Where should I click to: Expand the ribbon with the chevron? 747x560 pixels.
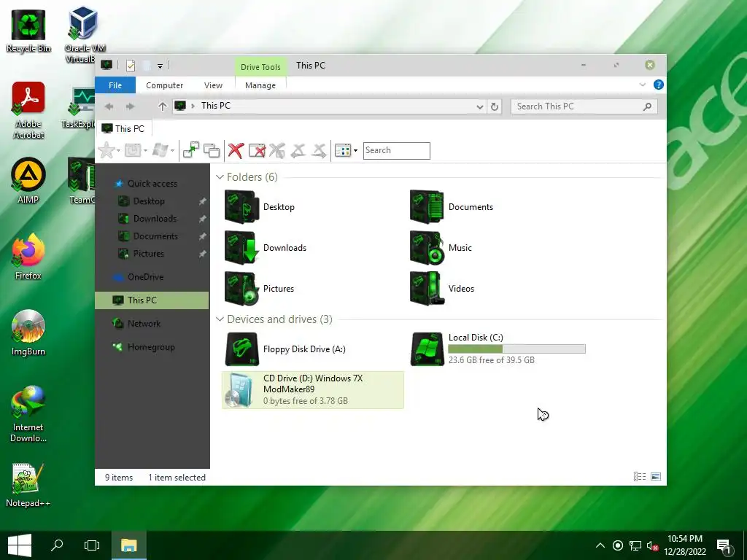[x=642, y=85]
